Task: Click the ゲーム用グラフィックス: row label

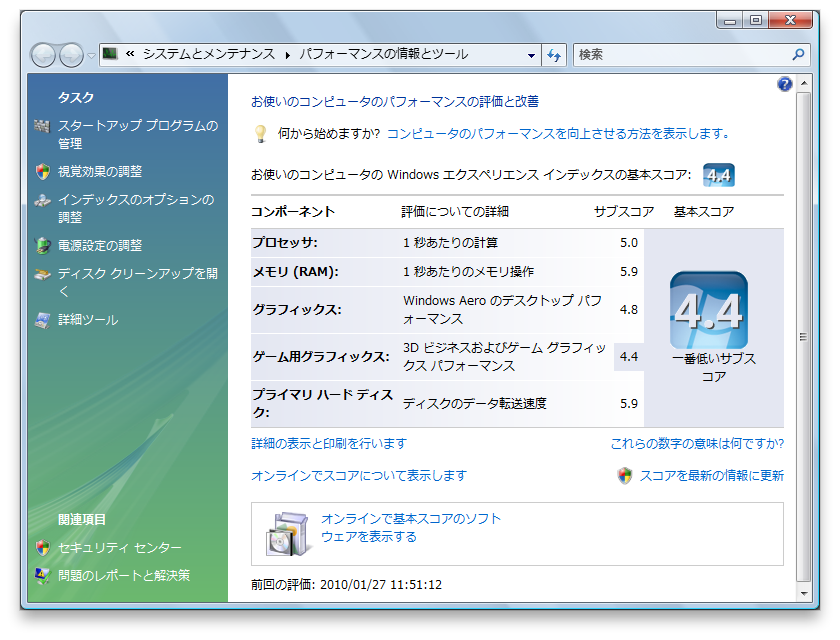Action: coord(321,357)
